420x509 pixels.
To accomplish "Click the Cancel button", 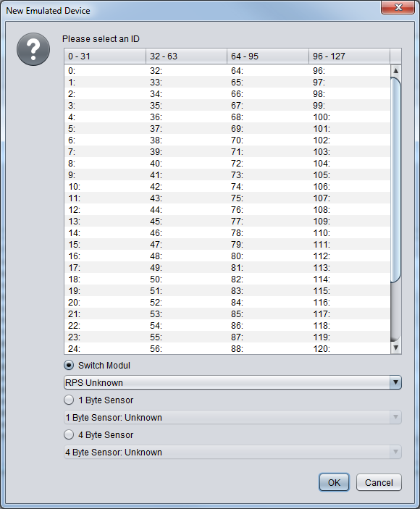I will tap(379, 482).
